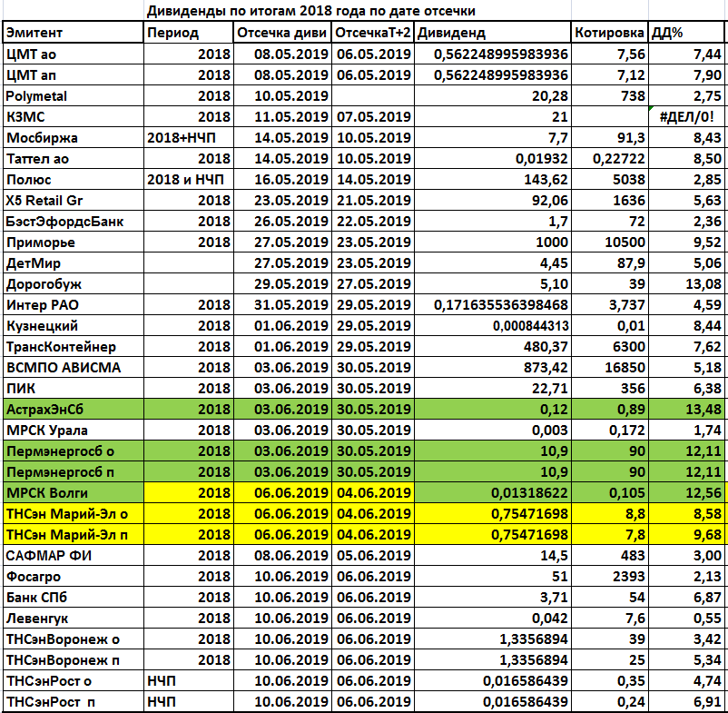Select the 'Приморье' issuer cell
728x713 pixels.
[74, 242]
